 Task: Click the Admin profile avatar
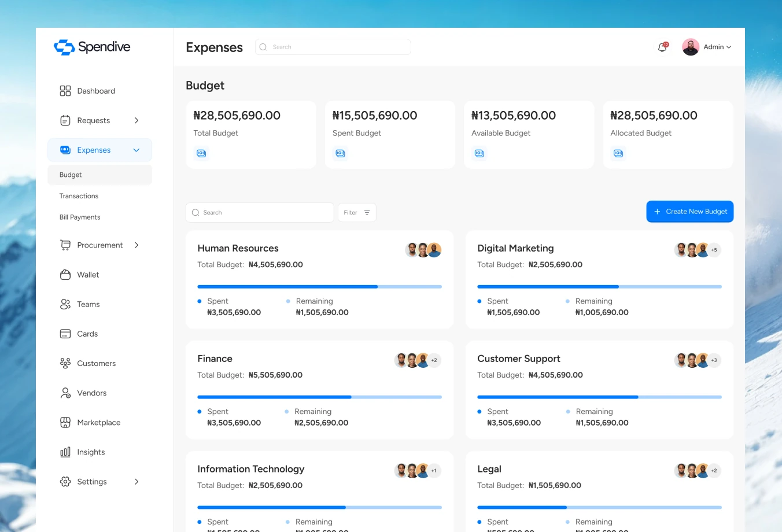[x=691, y=47]
